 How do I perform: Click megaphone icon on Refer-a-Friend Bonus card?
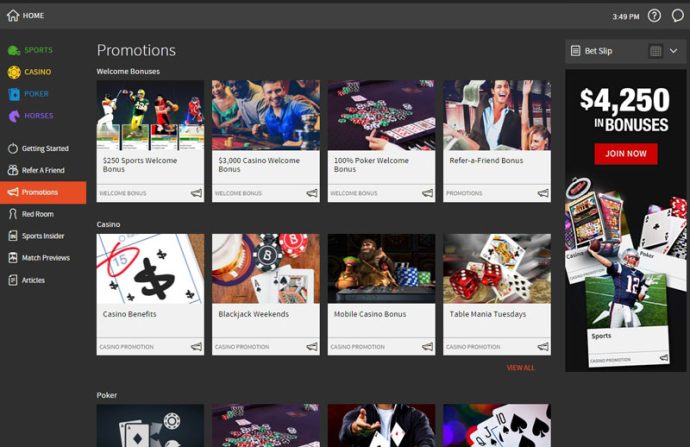tap(543, 193)
